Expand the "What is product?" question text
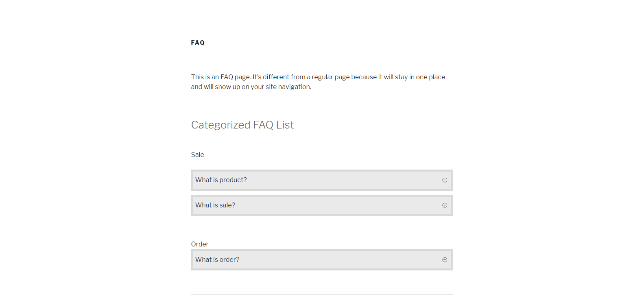The height and width of the screenshot is (305, 644). coord(221,180)
